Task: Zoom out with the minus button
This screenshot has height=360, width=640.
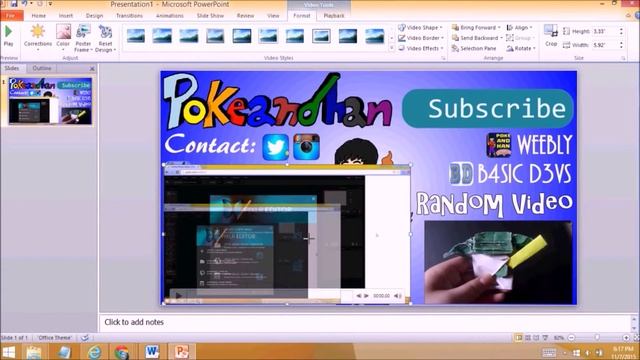Action: pyautogui.click(x=571, y=338)
